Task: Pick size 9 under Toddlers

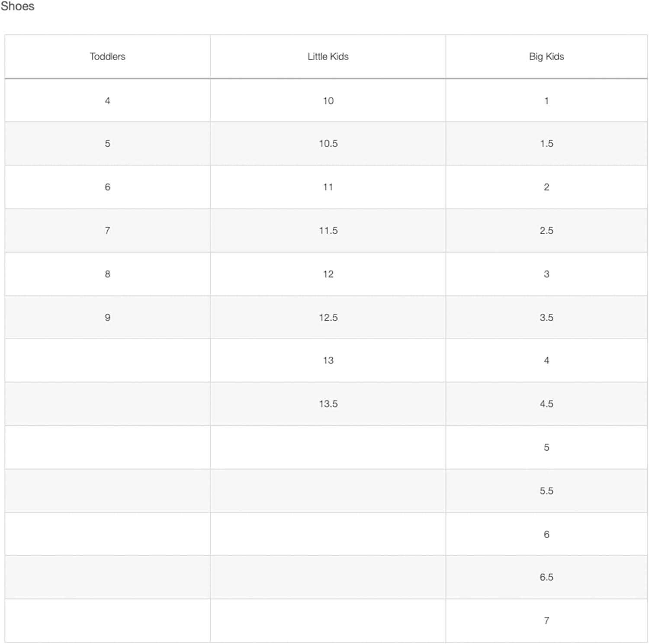Action: 107,318
